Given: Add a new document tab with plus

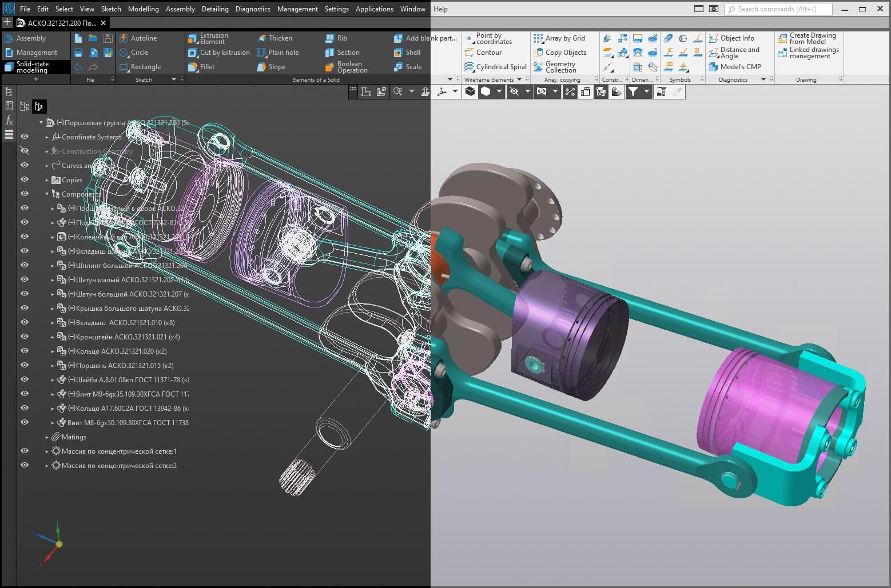Looking at the screenshot, I should point(7,22).
